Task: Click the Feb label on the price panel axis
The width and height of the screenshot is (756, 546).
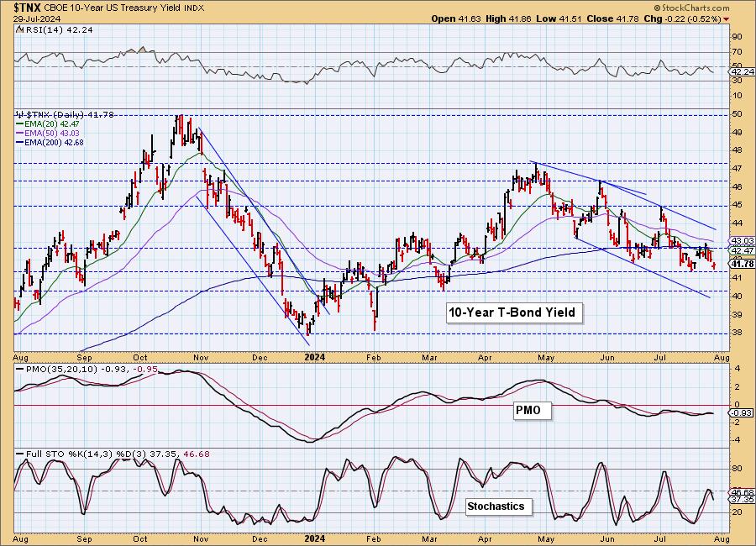Action: (374, 357)
